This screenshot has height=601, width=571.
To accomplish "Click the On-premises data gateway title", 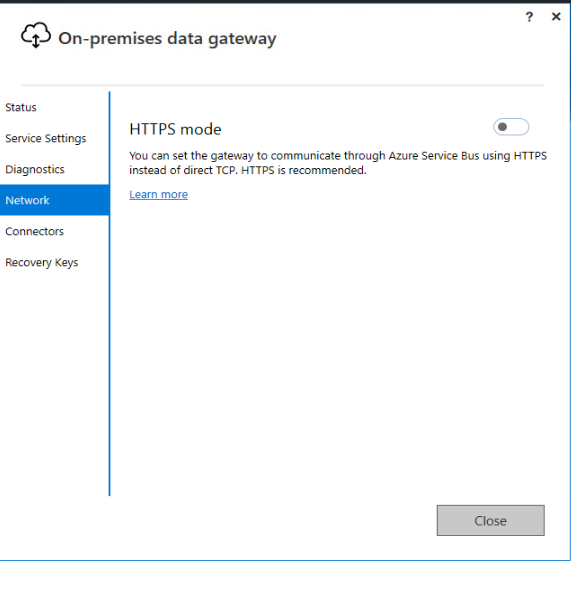I will click(x=167, y=39).
